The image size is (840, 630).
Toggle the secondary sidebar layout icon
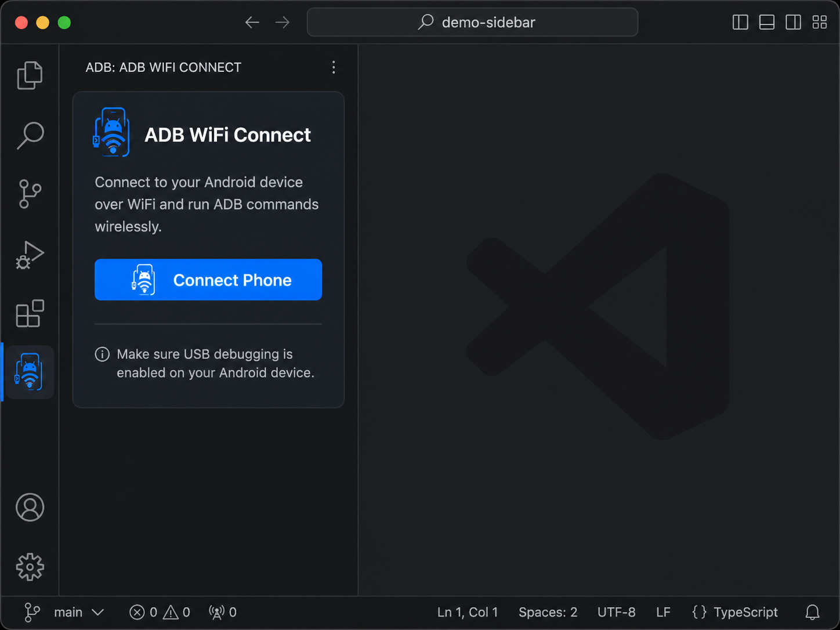793,23
